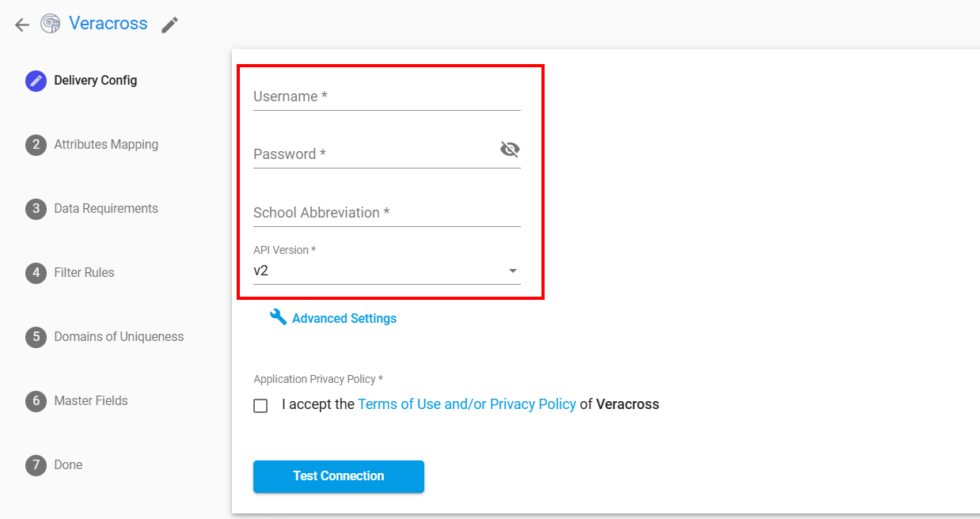Open Terms of Use and/or Privacy Policy link
Viewport: 980px width, 519px height.
tap(466, 404)
